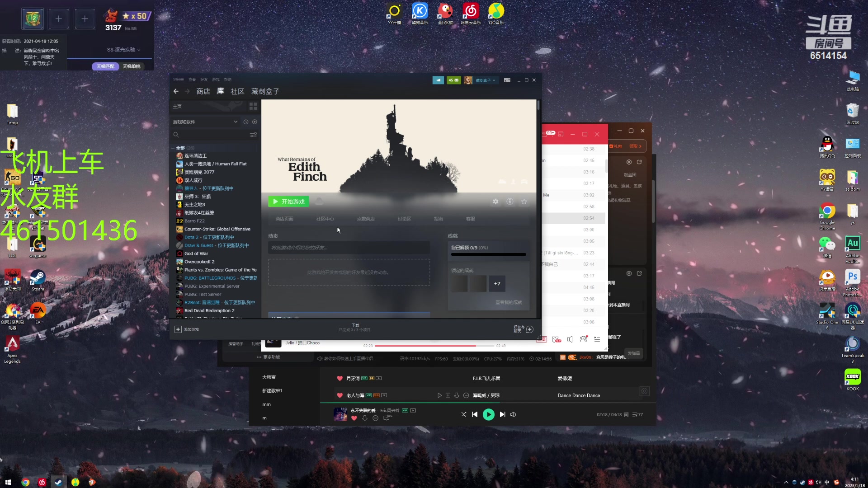Click the 添加游戏 add game button
Screen dimensions: 868x488
click(187, 329)
